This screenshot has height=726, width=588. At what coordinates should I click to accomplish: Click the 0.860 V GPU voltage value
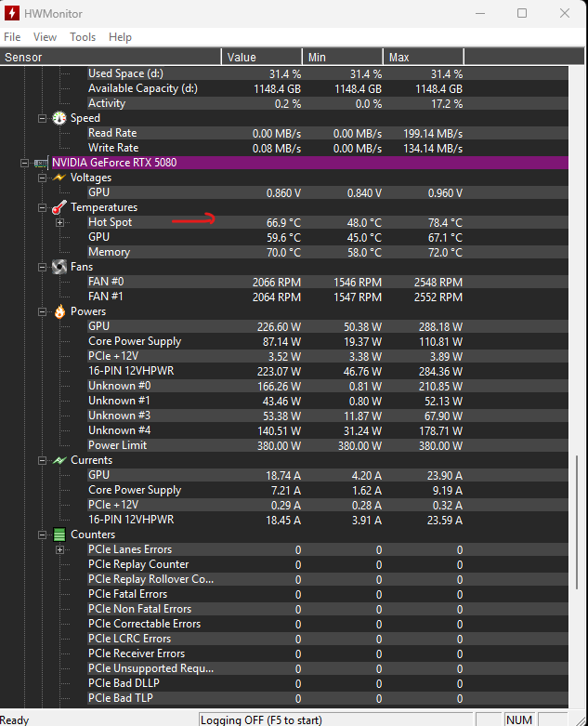[x=283, y=193]
